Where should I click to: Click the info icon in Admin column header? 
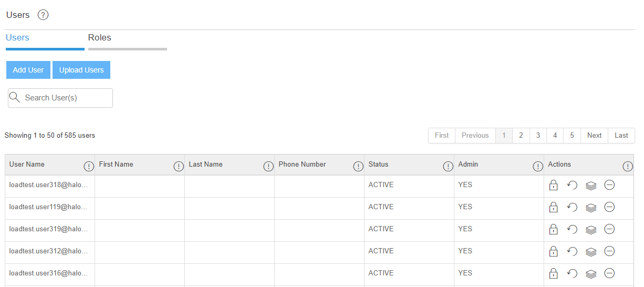pyautogui.click(x=538, y=167)
